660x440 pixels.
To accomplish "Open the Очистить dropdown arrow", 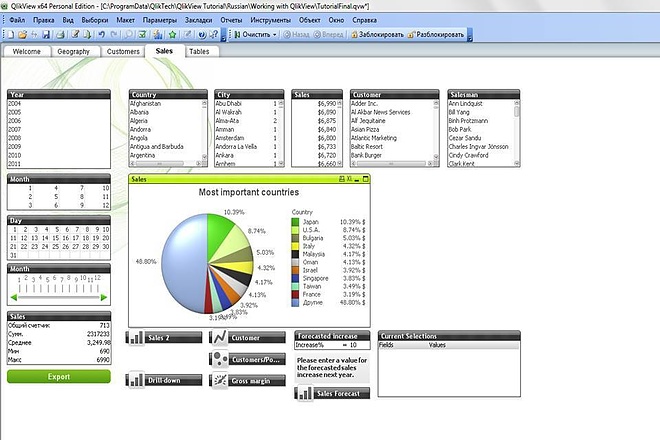I will 274,35.
